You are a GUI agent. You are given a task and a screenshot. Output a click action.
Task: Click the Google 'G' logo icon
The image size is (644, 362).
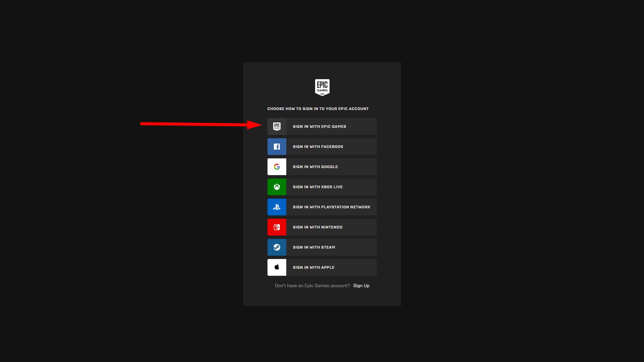pos(277,167)
